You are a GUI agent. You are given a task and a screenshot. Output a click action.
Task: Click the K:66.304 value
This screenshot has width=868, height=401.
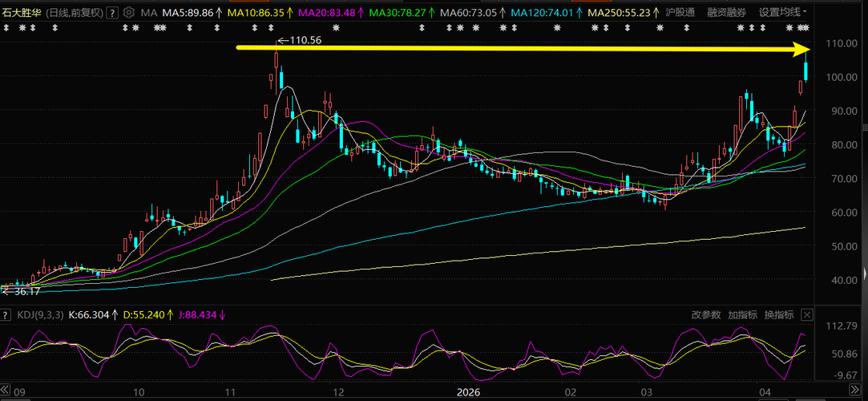tap(89, 315)
